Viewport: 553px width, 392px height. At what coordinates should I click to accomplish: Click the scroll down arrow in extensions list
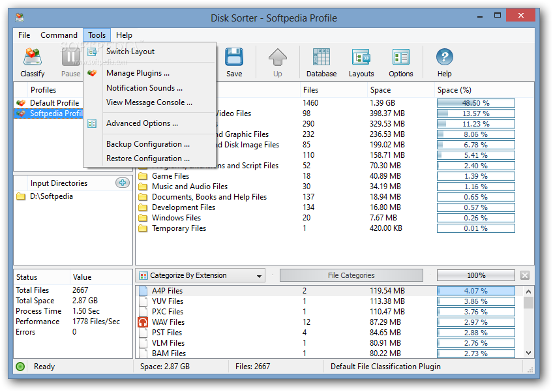click(528, 352)
